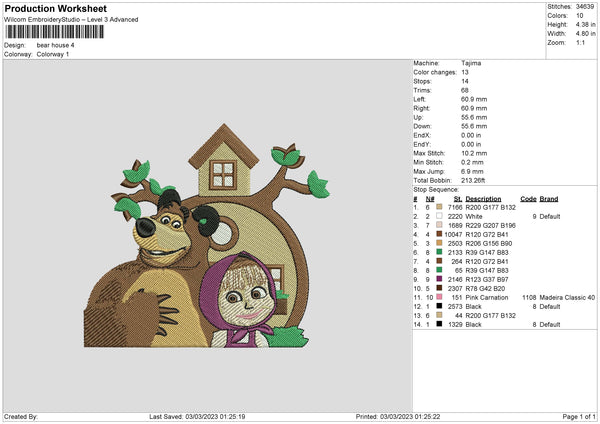Click the 'White' description in row 2

[474, 216]
